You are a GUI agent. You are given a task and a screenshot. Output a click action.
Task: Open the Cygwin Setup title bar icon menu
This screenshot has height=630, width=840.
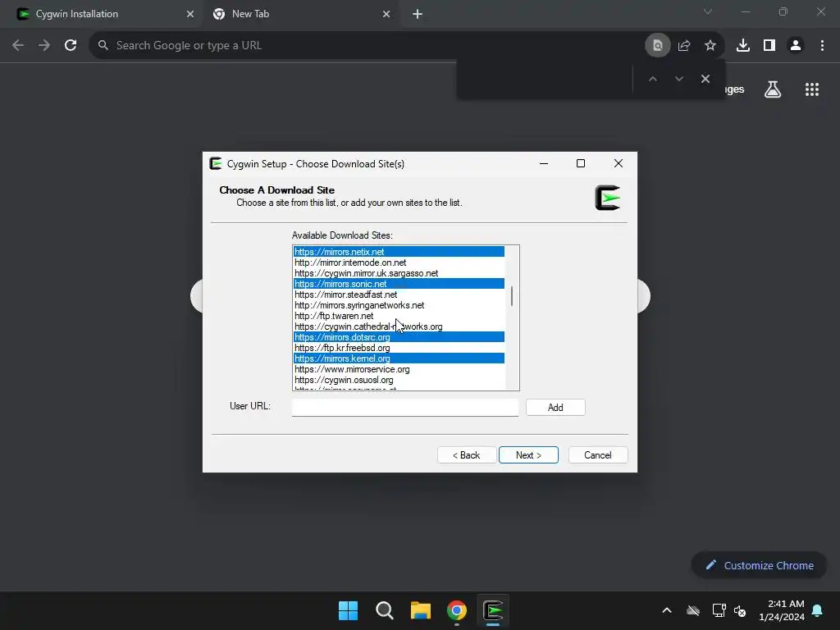216,163
